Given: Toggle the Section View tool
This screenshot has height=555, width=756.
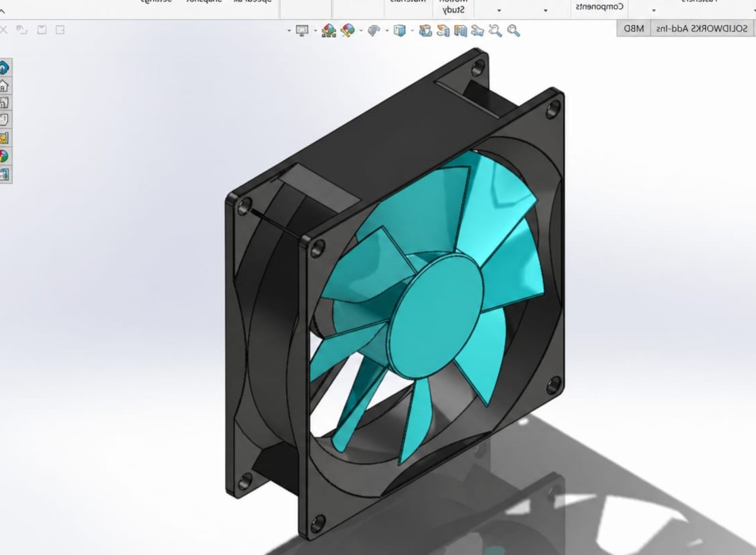Looking at the screenshot, I should (x=461, y=31).
